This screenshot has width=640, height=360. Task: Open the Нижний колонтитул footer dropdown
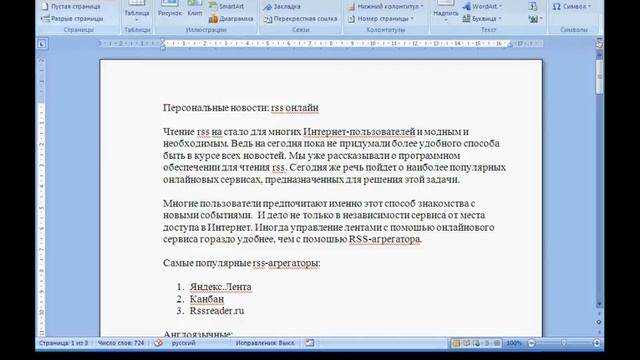coord(386,7)
